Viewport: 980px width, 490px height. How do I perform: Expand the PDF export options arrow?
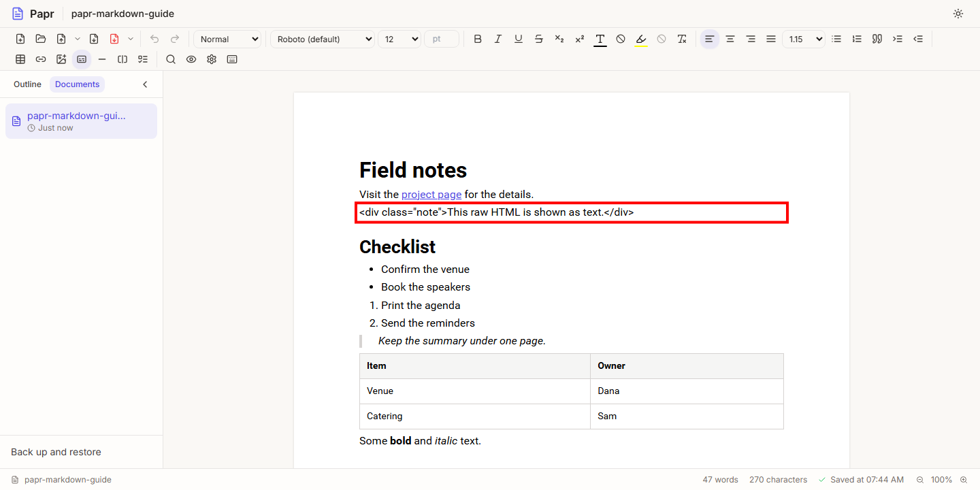(131, 39)
